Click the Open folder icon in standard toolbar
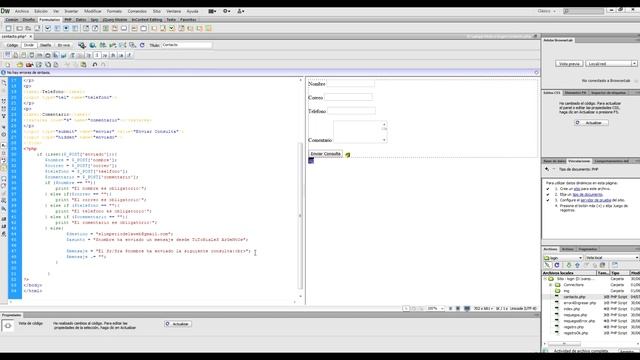Viewport: 640px width, 360px height. tap(20, 64)
